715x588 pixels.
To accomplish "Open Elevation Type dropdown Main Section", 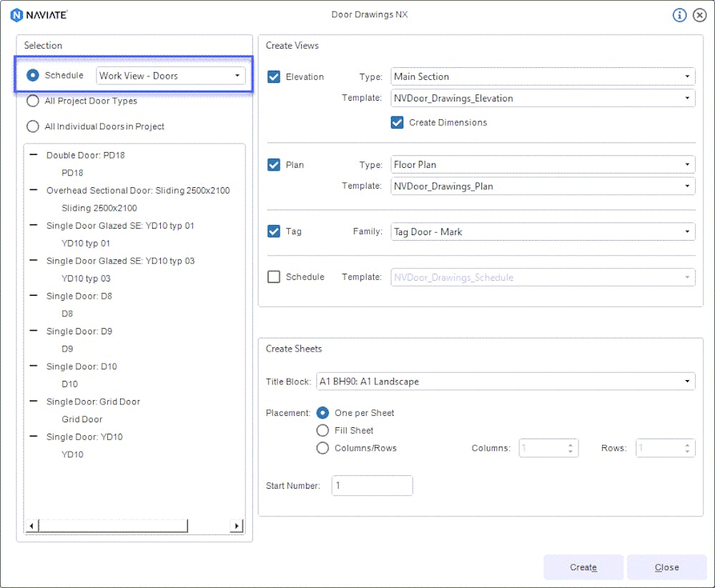I will [x=543, y=76].
